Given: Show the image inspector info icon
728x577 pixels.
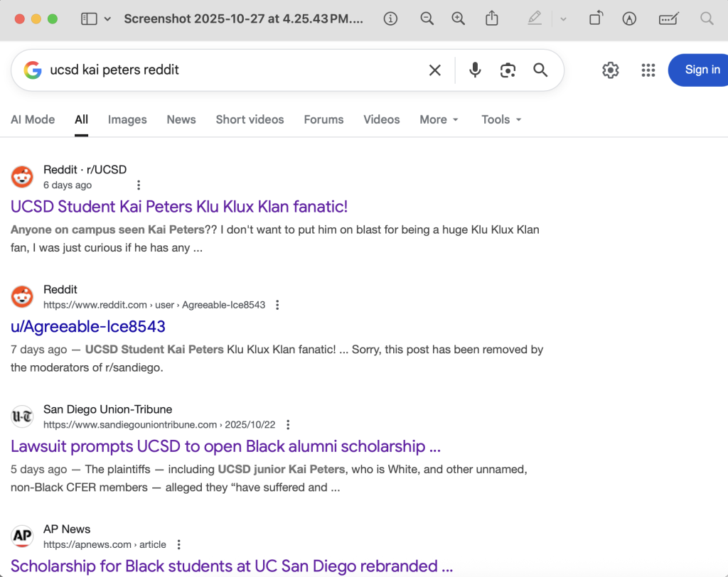Looking at the screenshot, I should coord(390,19).
